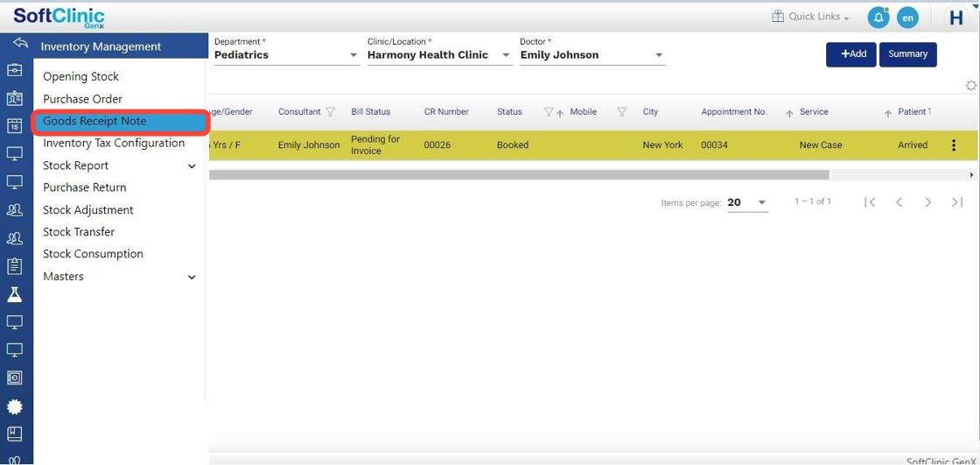The width and height of the screenshot is (980, 465).
Task: Change the Items per page dropdown
Action: (761, 202)
